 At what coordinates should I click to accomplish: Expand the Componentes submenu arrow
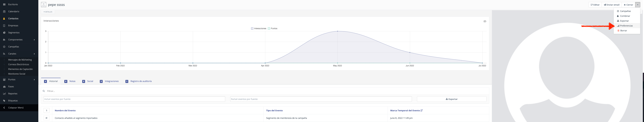[x=34, y=40]
